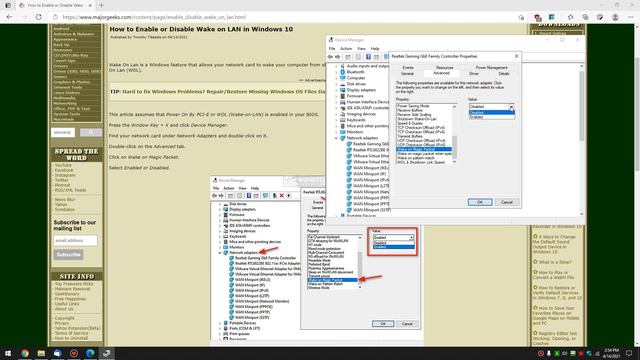Open the Windows Start menu
Screen dimensions: 640x360
8,353
